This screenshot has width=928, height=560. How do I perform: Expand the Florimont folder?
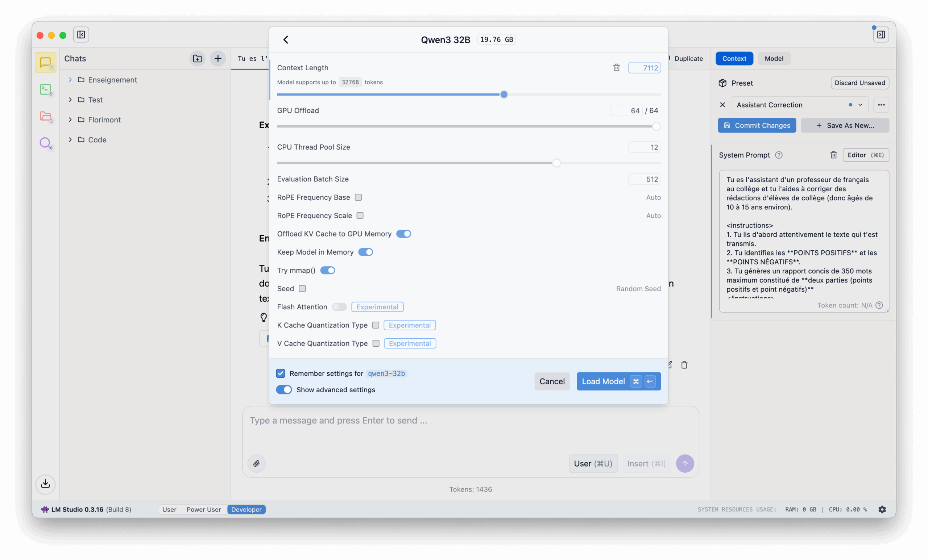(70, 119)
